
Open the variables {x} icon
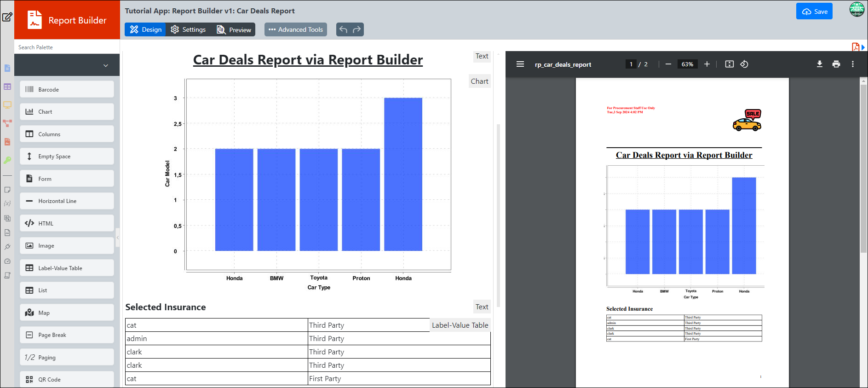[x=7, y=203]
